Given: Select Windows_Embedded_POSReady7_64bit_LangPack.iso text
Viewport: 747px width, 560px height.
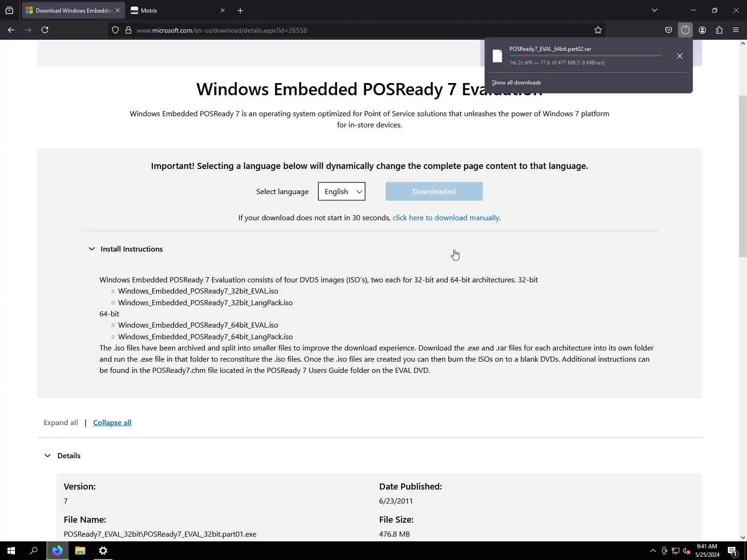Looking at the screenshot, I should point(205,336).
